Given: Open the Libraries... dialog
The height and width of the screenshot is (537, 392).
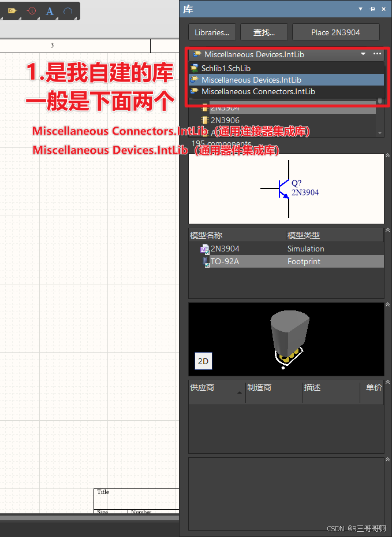Looking at the screenshot, I should point(212,32).
